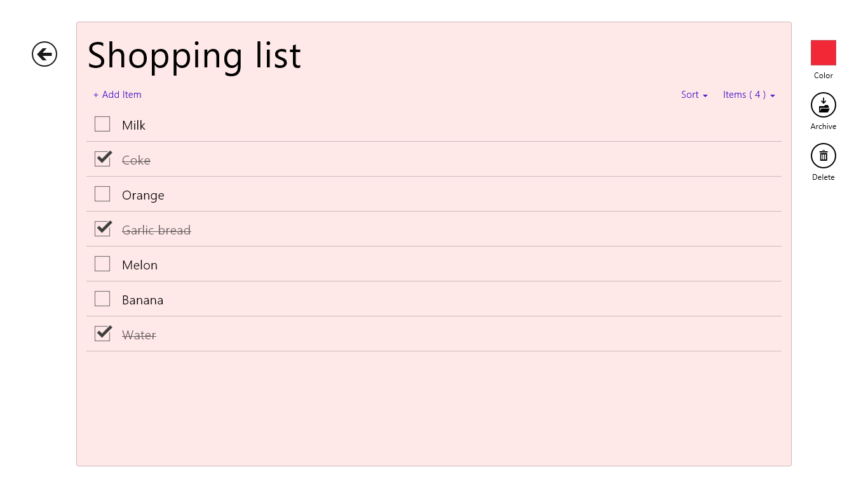Mark Banana as done

coord(102,299)
